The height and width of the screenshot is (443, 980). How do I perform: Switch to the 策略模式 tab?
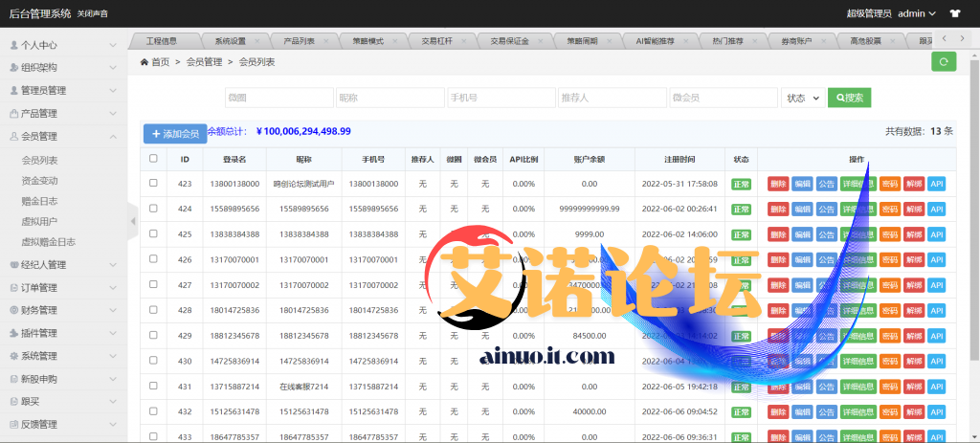[367, 41]
